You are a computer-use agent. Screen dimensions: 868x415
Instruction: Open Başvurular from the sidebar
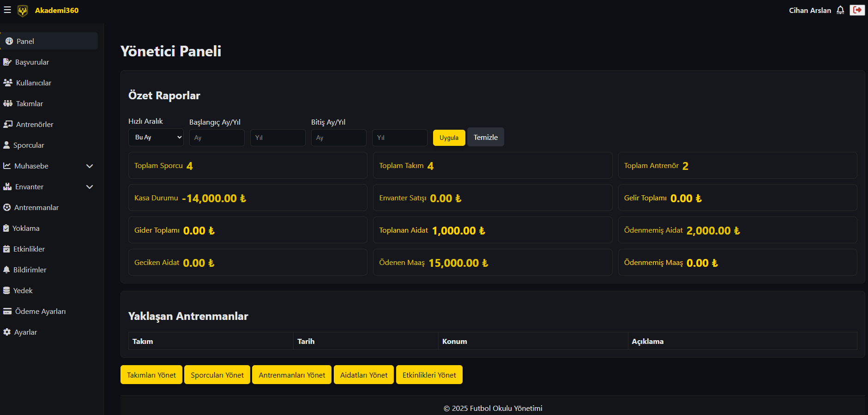tap(31, 62)
